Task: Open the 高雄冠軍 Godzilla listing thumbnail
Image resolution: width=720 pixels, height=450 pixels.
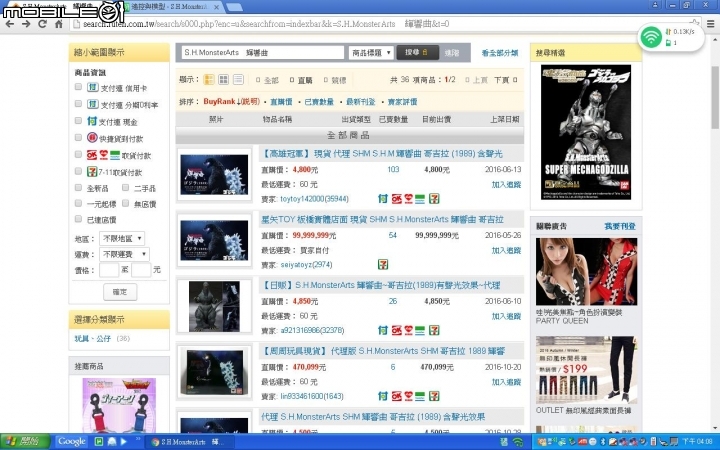Action: click(x=214, y=174)
